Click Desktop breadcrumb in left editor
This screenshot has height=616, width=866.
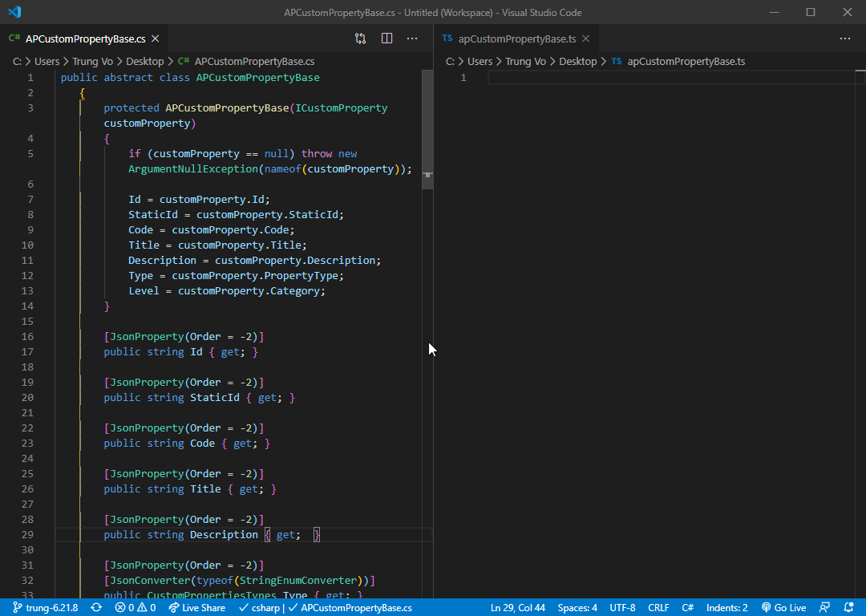coord(144,61)
